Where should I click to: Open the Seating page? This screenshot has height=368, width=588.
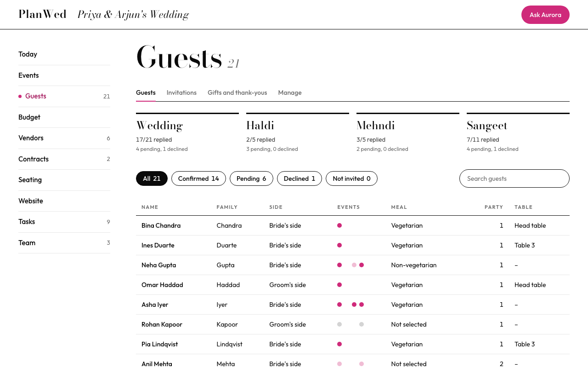point(64,180)
